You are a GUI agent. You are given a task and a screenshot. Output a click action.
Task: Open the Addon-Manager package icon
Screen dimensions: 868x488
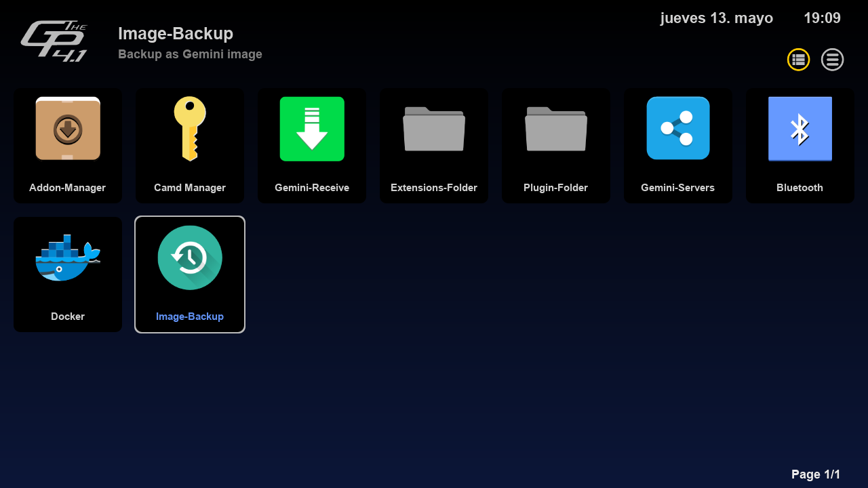tap(68, 129)
